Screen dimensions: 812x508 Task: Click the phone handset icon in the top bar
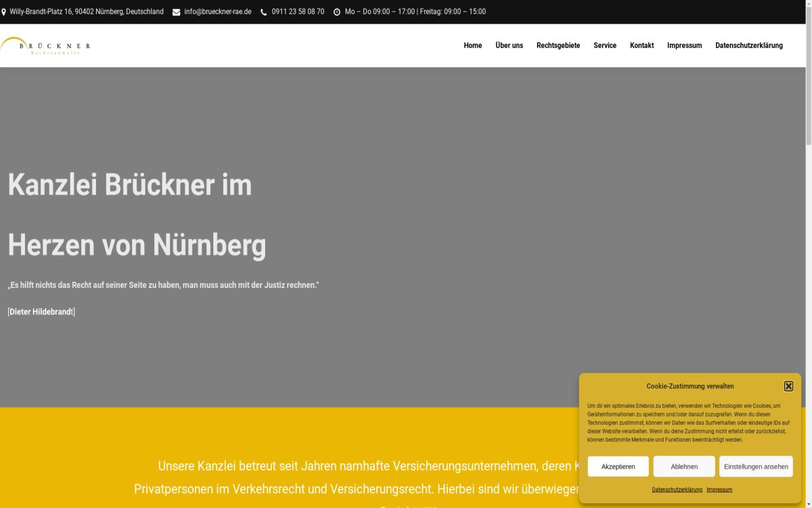click(x=263, y=12)
